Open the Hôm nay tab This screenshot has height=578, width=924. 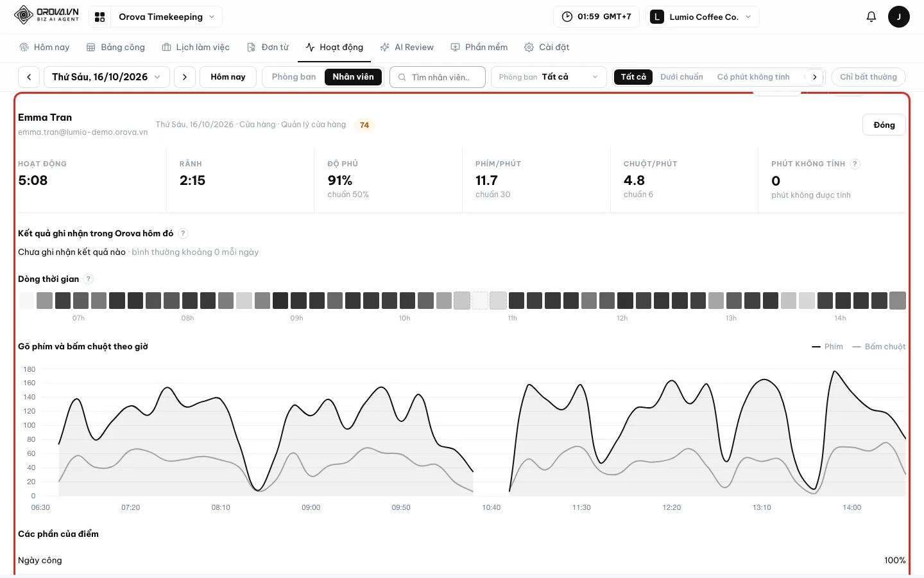click(44, 48)
